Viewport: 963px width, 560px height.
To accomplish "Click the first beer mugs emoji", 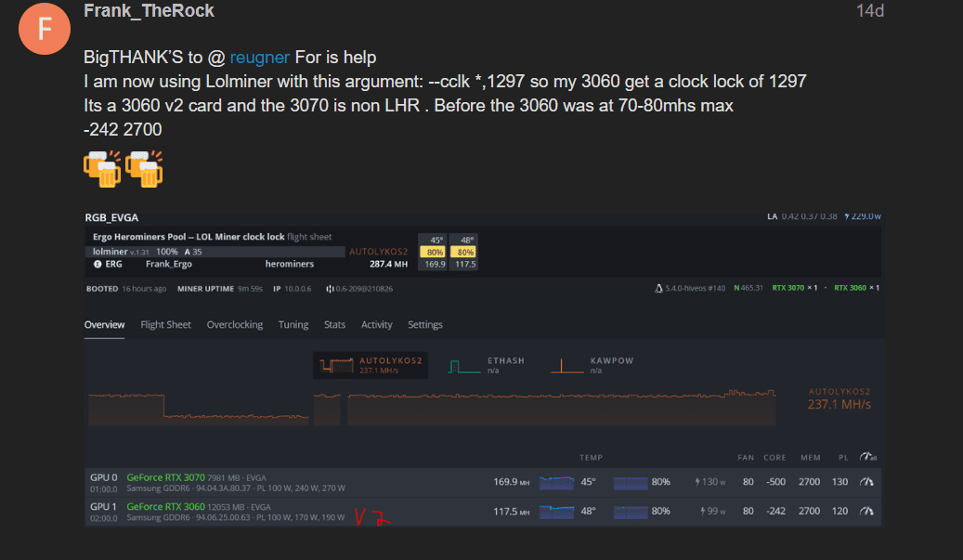I will pos(102,169).
